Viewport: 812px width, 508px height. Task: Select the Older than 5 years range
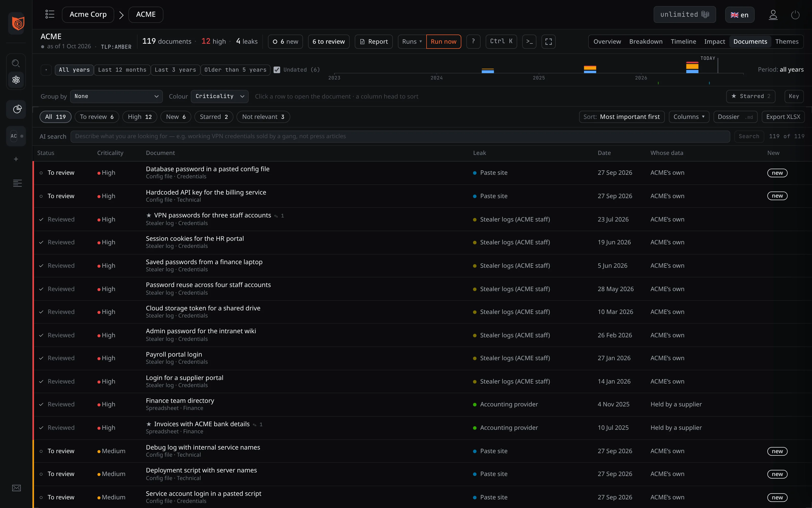point(235,70)
